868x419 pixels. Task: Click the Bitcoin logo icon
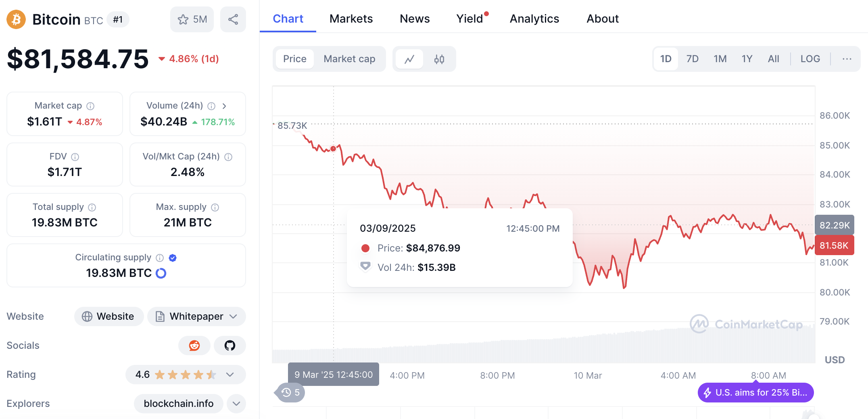pos(16,19)
